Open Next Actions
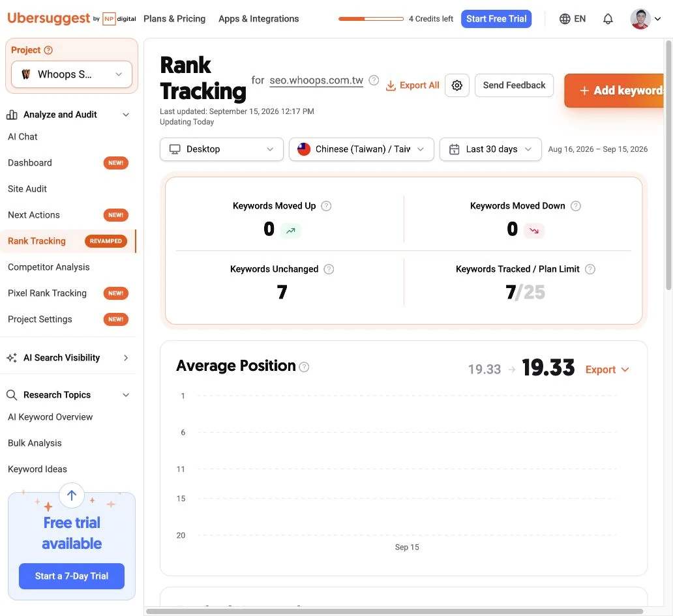 click(33, 215)
